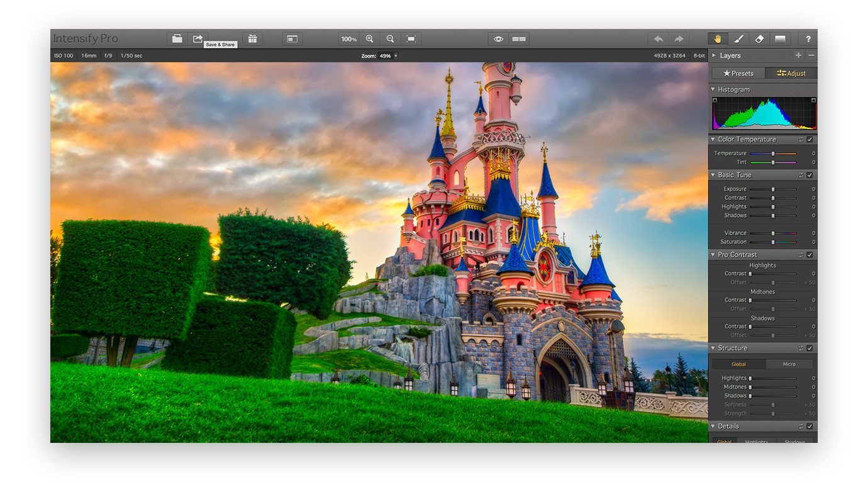Viewport: 868px width, 497px height.
Task: Toggle histogram highlight clipping indicator
Action: click(x=813, y=100)
